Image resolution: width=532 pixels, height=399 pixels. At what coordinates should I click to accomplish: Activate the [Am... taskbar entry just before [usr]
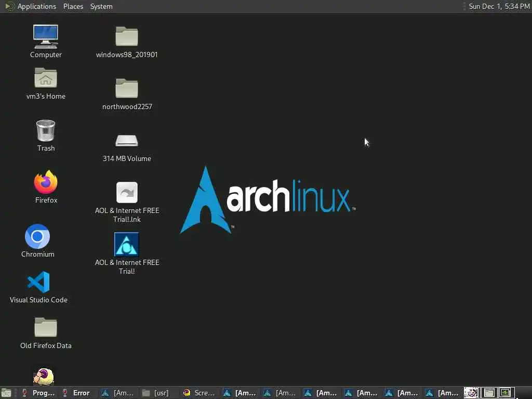118,393
